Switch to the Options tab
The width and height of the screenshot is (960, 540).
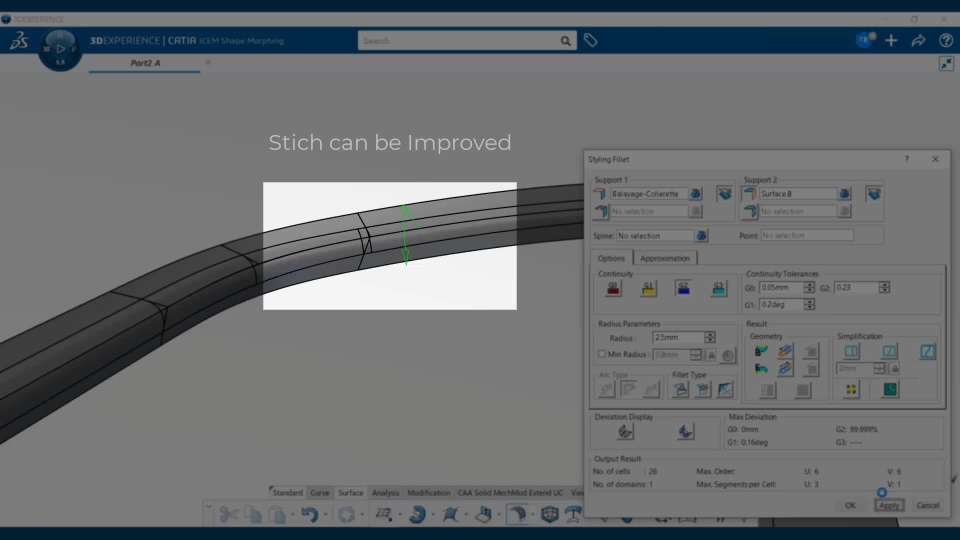click(611, 258)
